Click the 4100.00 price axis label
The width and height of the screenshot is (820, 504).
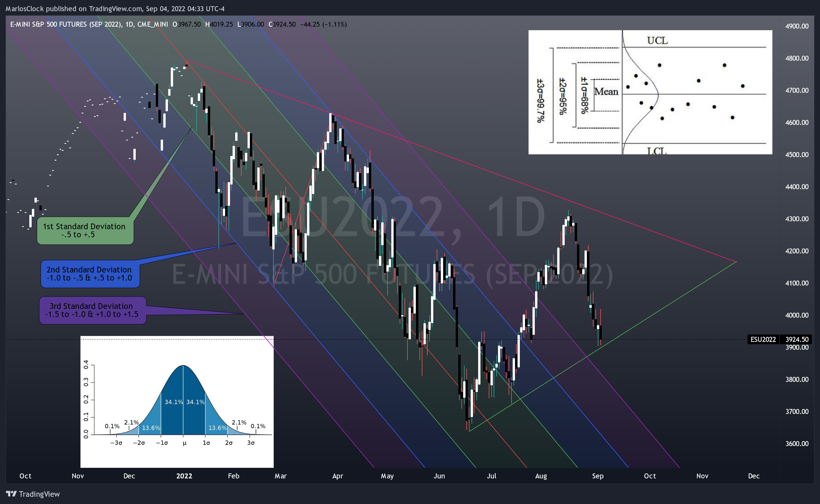pyautogui.click(x=797, y=283)
